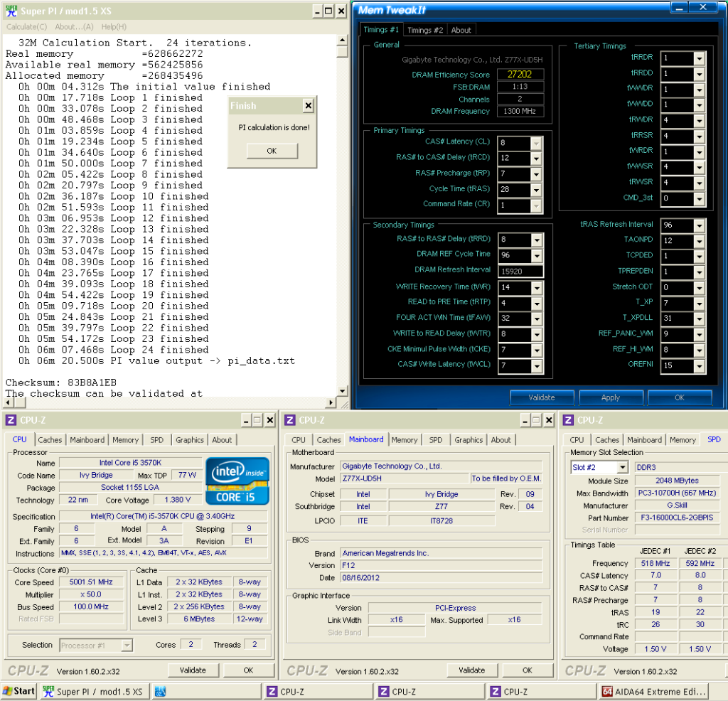Screen dimensions: 728x701
Task: Expand the tRAS Refresh Interval dropdown
Action: click(x=698, y=225)
